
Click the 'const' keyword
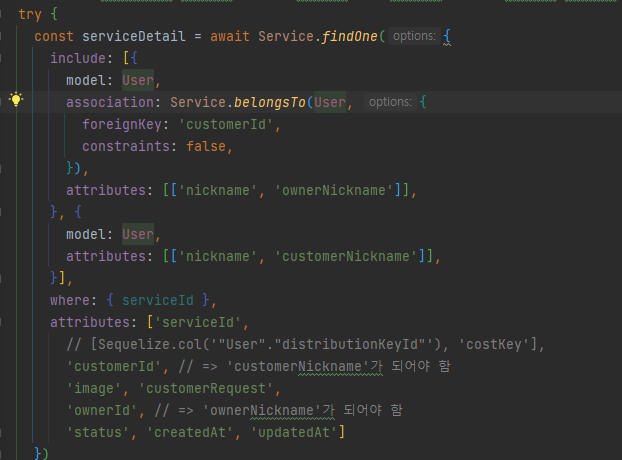pyautogui.click(x=54, y=36)
